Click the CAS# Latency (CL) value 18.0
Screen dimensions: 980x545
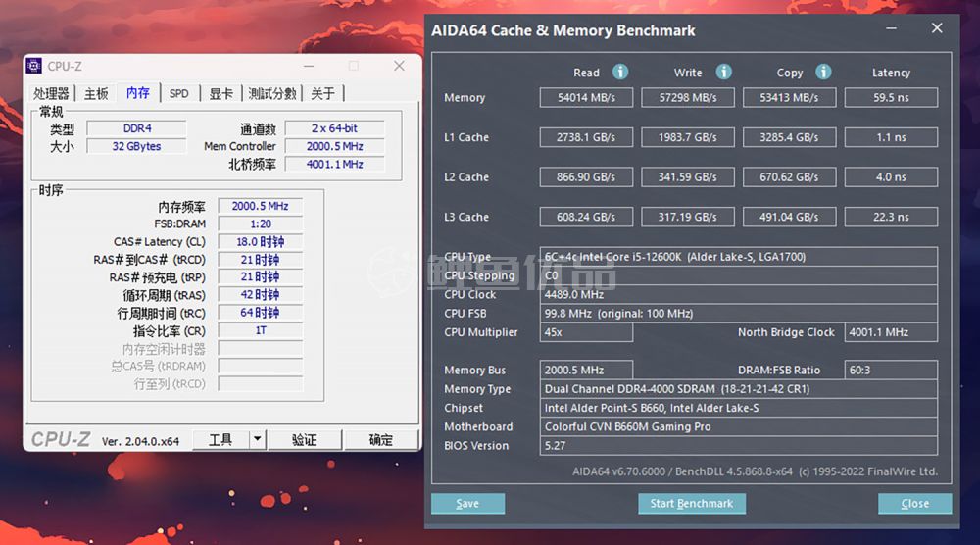[x=260, y=242]
